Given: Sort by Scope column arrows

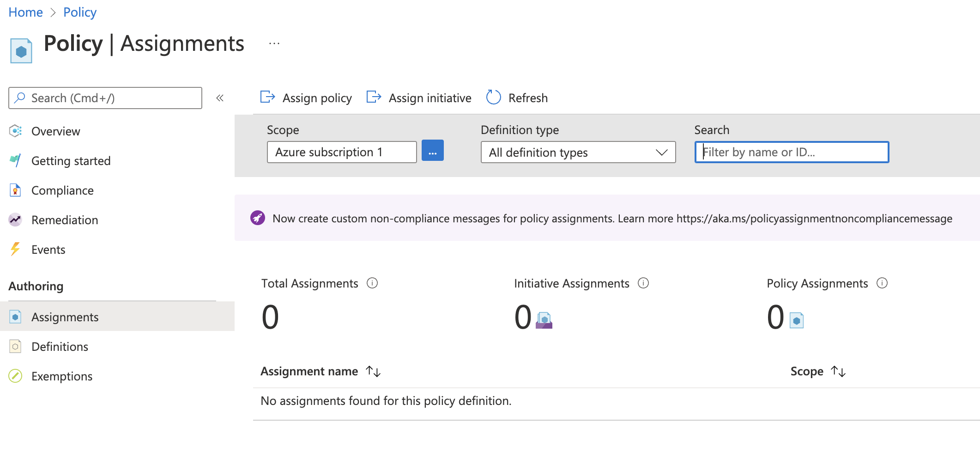Looking at the screenshot, I should (838, 371).
